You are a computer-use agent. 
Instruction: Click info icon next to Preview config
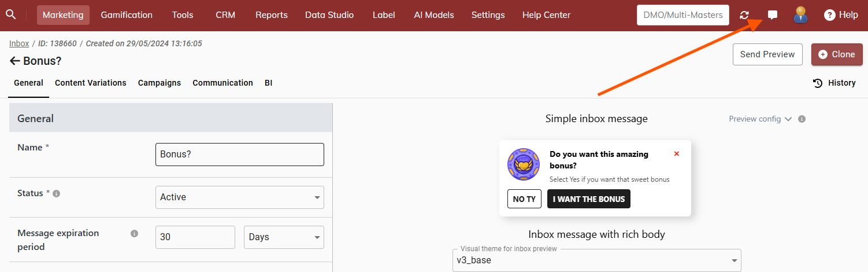pos(802,119)
